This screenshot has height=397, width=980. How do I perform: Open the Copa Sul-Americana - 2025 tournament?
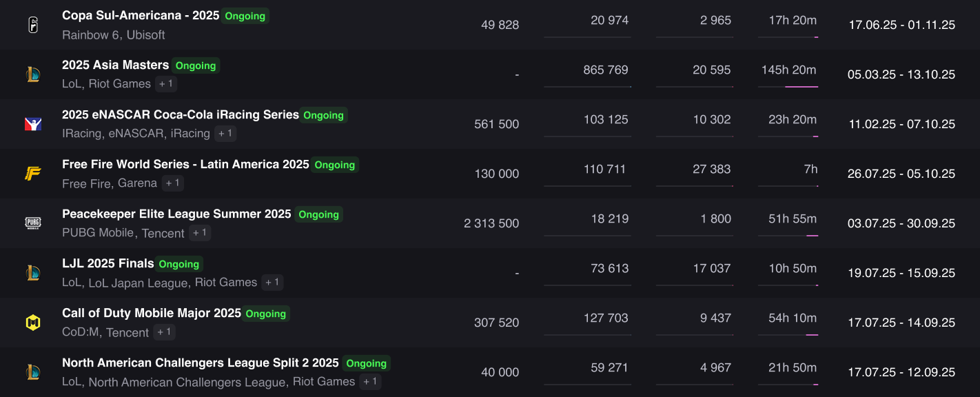pyautogui.click(x=141, y=15)
